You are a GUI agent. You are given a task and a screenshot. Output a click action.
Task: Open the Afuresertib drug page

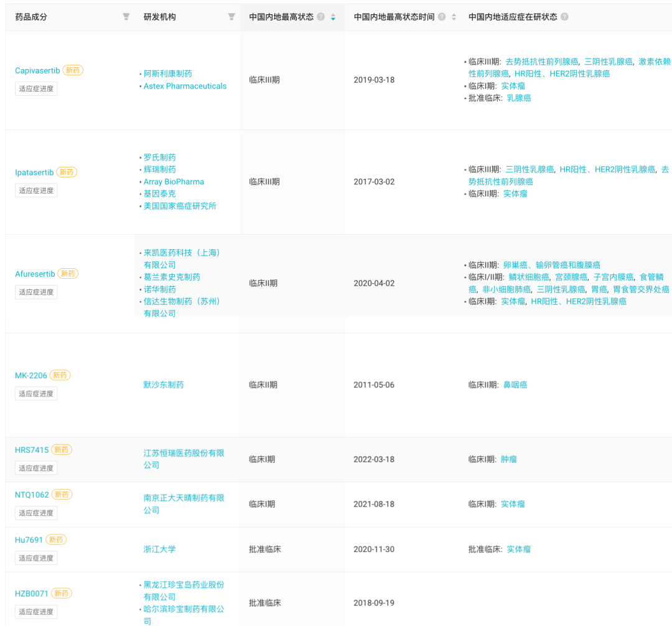click(x=35, y=274)
